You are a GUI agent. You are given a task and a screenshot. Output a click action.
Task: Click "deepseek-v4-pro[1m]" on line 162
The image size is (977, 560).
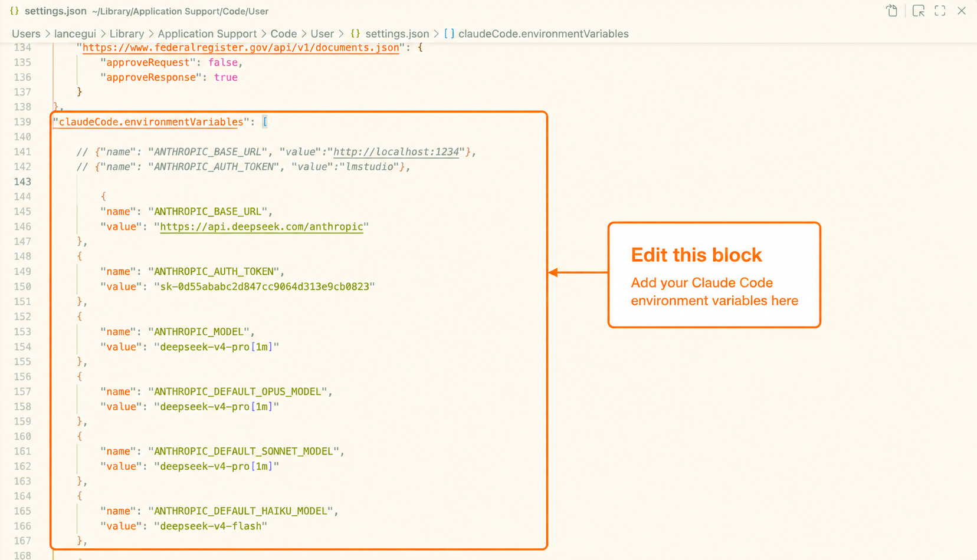(x=217, y=466)
